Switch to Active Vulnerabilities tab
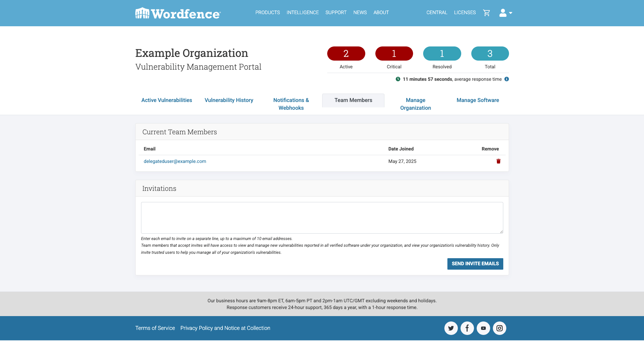Viewport: 644px width, 341px height. [x=167, y=100]
